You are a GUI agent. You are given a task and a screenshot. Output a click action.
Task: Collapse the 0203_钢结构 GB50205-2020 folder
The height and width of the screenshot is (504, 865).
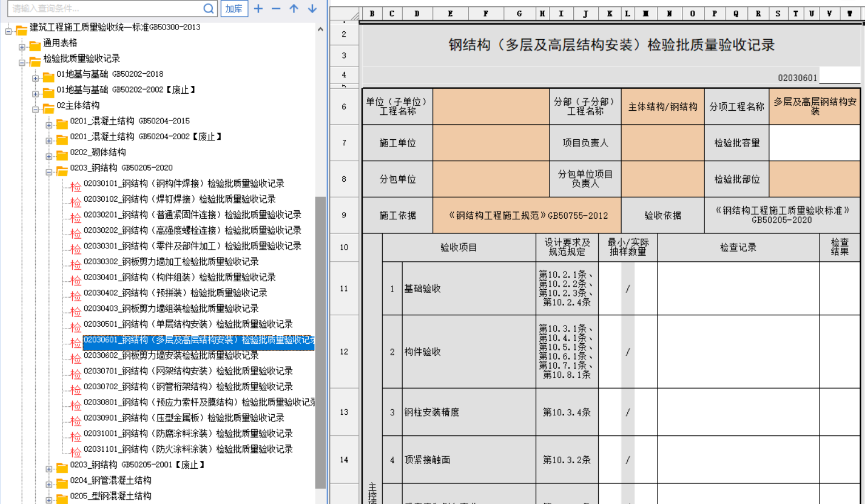[x=49, y=172]
